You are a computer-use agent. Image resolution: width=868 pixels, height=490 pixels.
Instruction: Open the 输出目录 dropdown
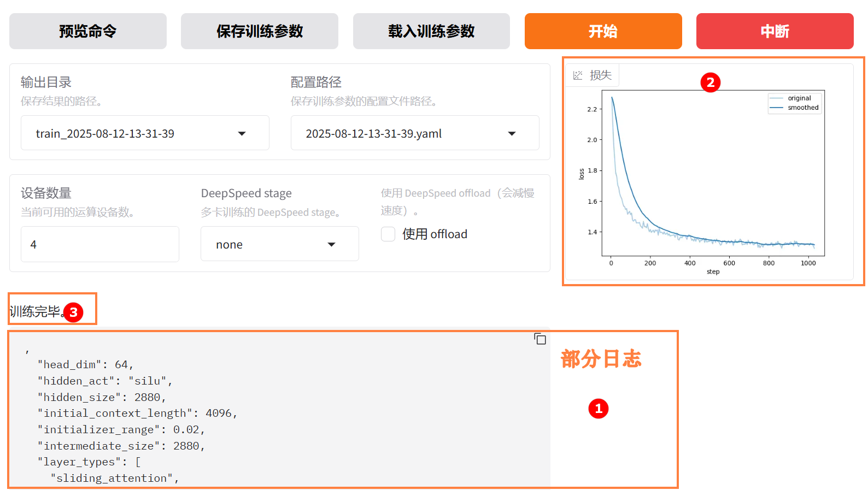[242, 134]
